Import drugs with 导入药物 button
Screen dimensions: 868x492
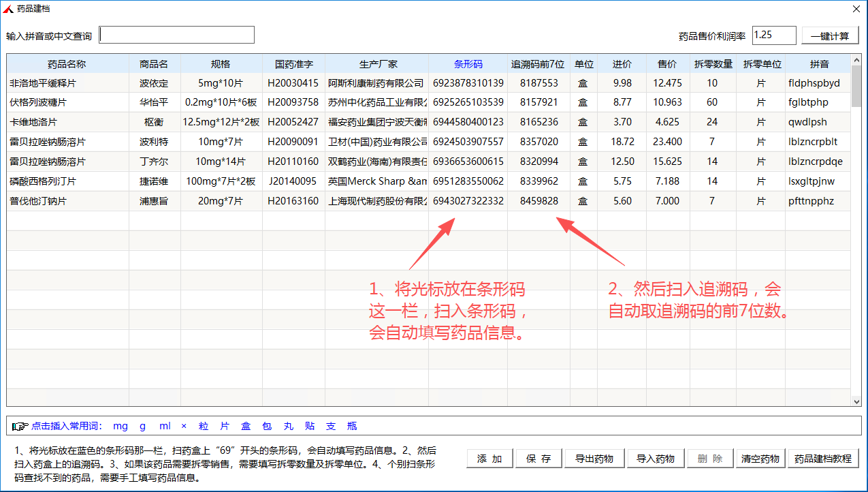coord(655,459)
